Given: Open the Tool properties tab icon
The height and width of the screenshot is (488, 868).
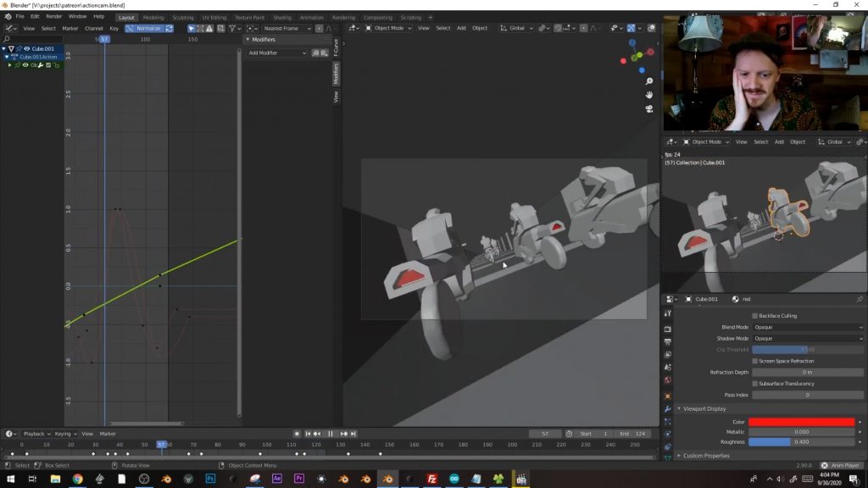Looking at the screenshot, I should click(668, 313).
